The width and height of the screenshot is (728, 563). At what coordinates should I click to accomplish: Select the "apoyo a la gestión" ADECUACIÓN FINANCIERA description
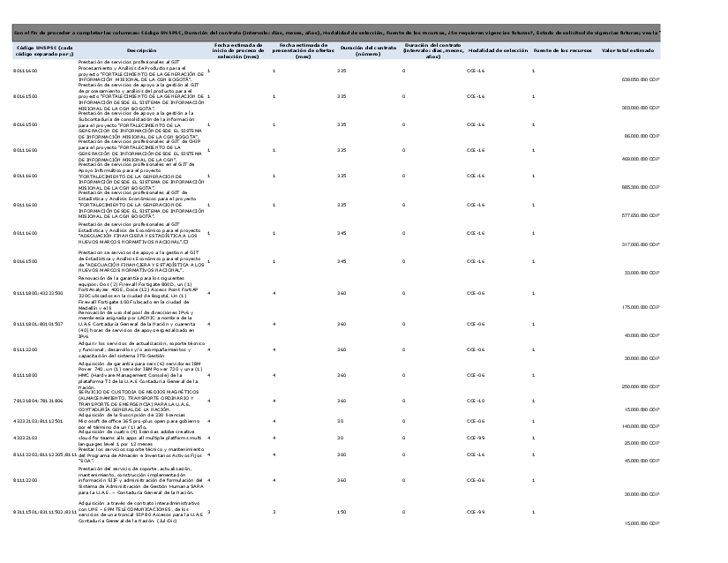tap(141, 261)
